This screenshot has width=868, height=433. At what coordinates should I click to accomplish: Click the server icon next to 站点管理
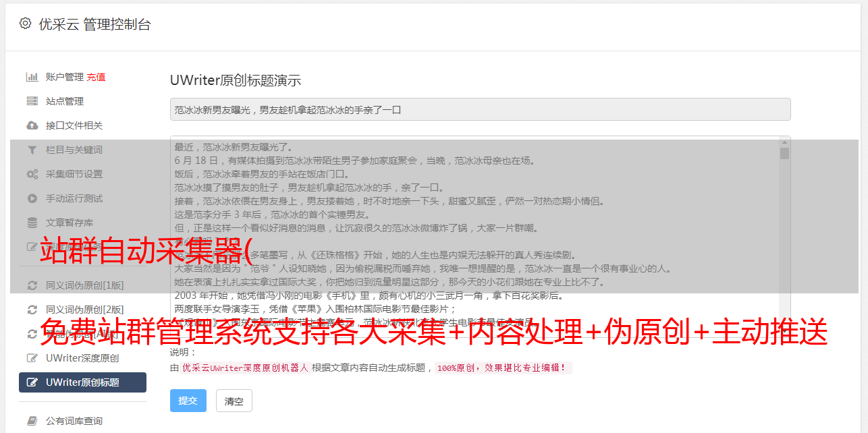pos(32,101)
